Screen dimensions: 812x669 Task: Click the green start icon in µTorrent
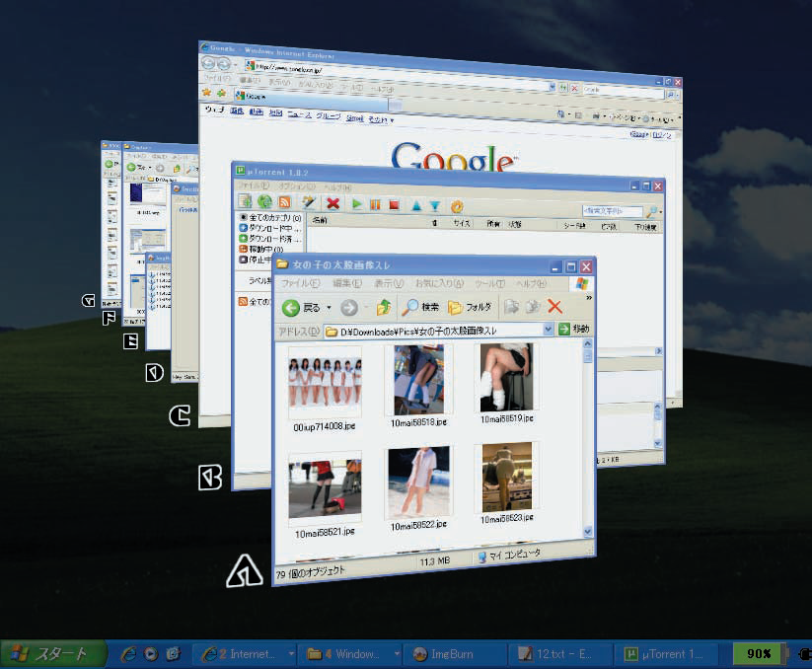(357, 204)
